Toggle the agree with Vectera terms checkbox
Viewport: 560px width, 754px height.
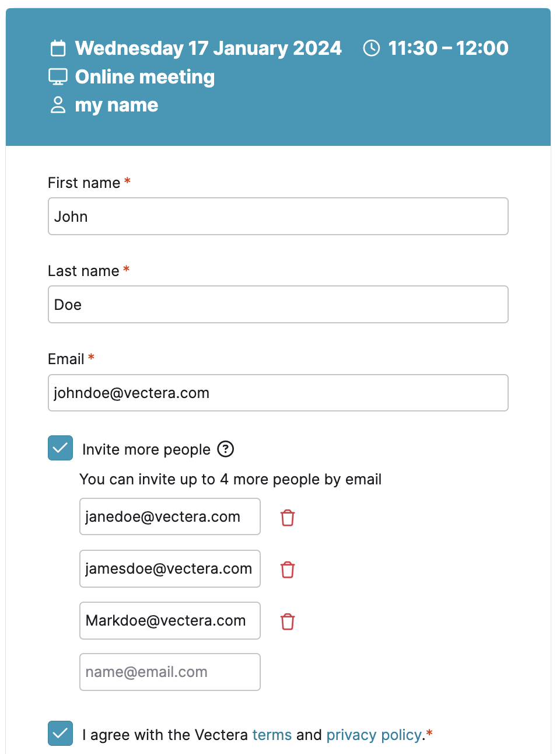(x=61, y=734)
